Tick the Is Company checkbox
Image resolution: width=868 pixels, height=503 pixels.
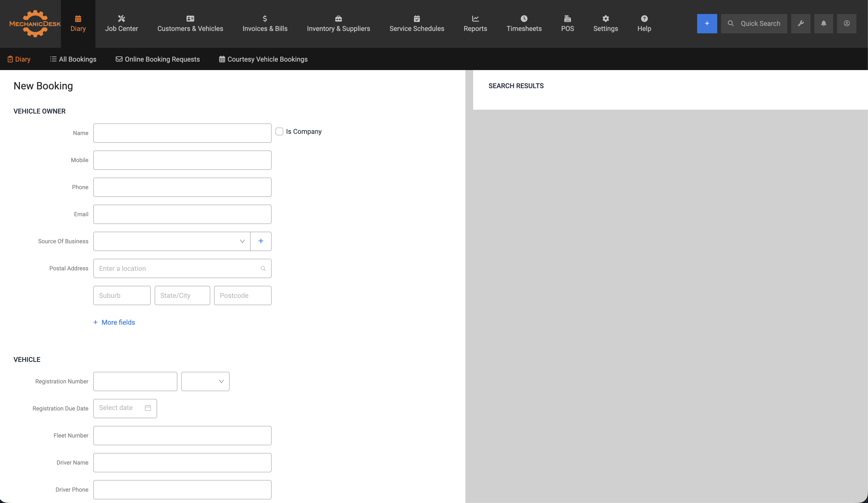coord(279,131)
